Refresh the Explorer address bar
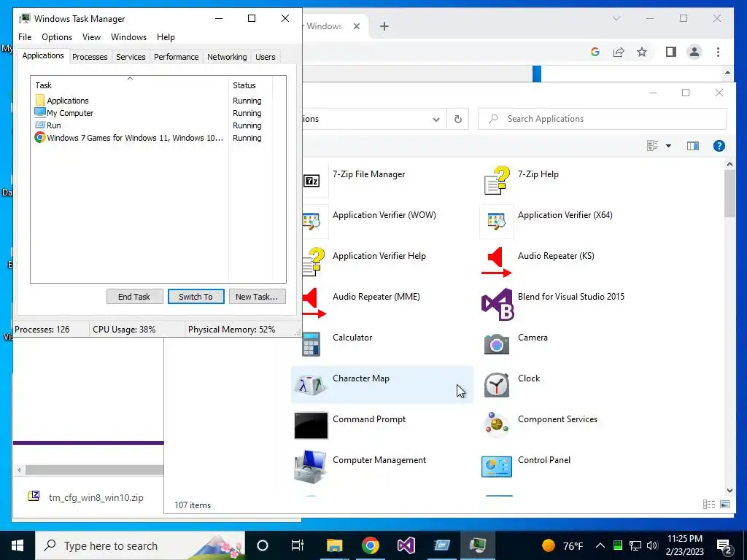747x560 pixels. (x=458, y=119)
